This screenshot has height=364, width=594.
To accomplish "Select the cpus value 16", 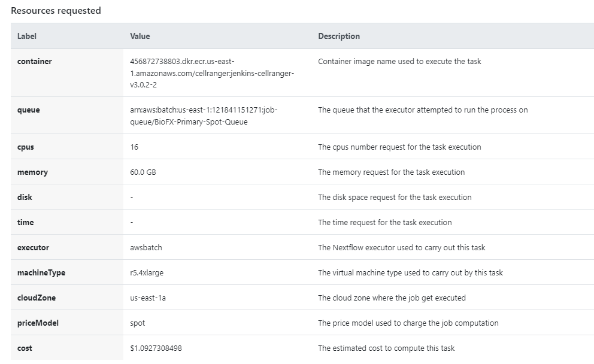I will (x=134, y=147).
